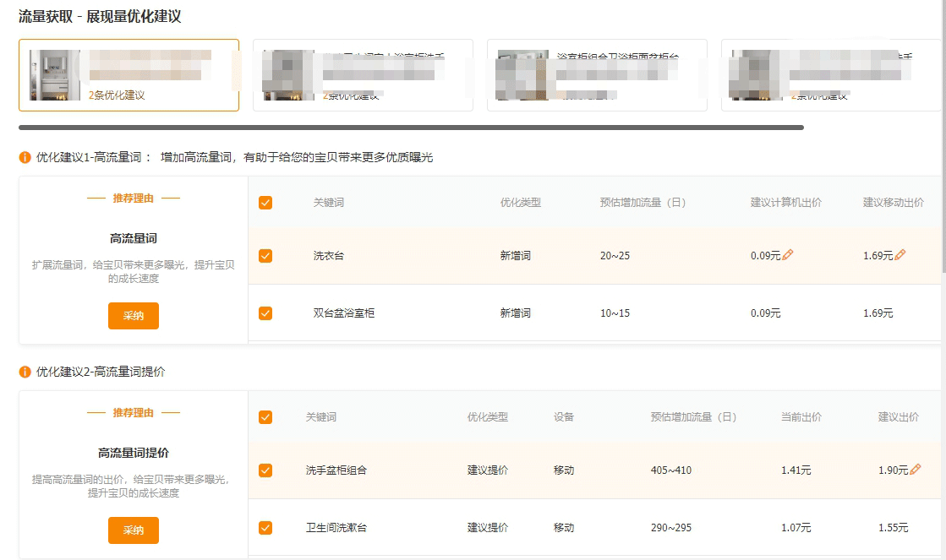Toggle select-all checkbox in 高流量词 table header
Viewport: 946px width, 560px height.
coord(265,203)
